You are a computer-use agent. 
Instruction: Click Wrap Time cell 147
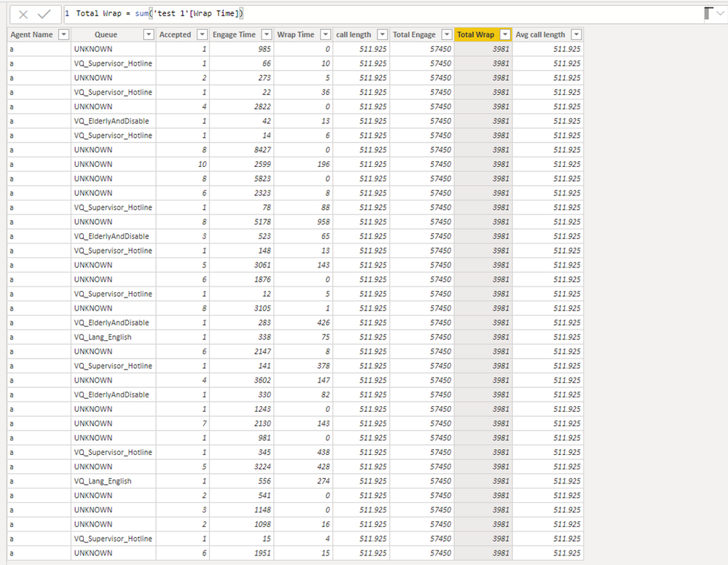(303, 380)
